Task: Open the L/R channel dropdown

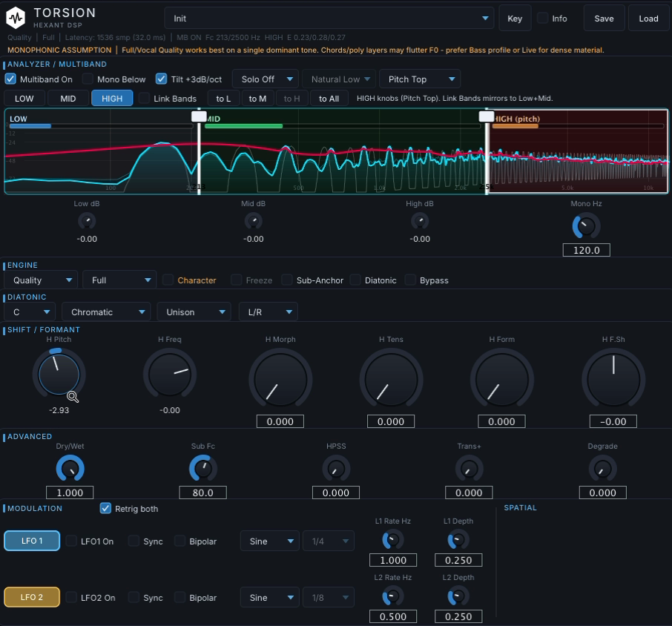Action: click(x=269, y=312)
